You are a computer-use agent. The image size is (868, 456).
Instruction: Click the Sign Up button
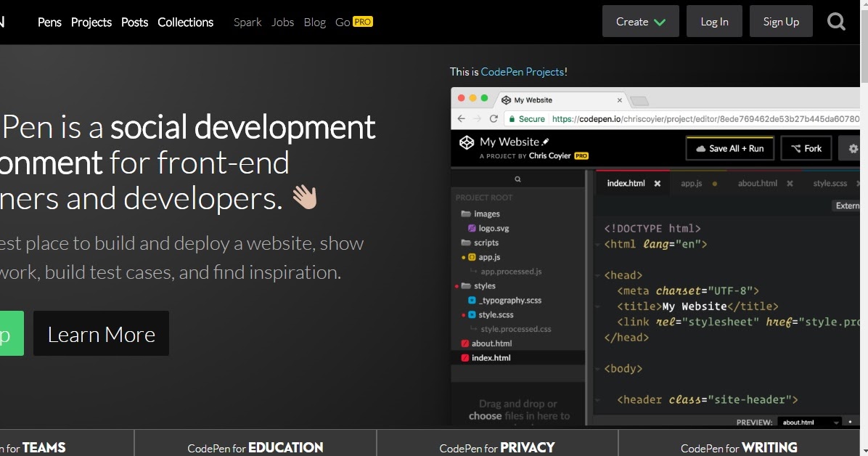point(781,22)
